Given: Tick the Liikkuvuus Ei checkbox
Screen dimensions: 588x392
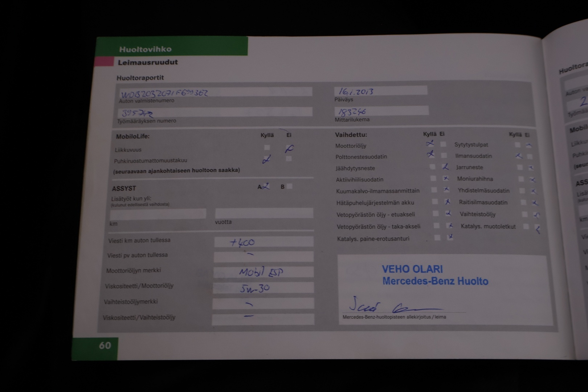Looking at the screenshot, I should 289,148.
